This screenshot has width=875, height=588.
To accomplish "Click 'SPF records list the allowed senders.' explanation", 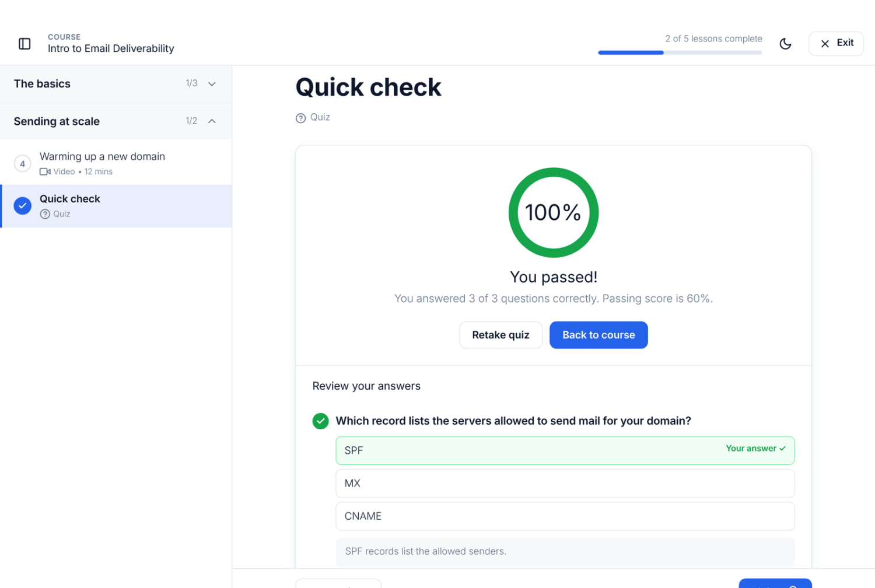I will 425,551.
